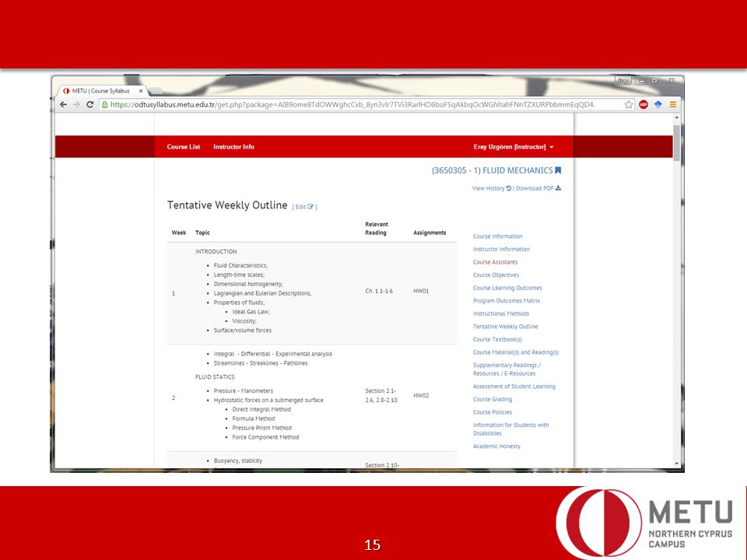Viewport: 747px width, 560px height.
Task: Go to Instructor Information section
Action: point(501,249)
